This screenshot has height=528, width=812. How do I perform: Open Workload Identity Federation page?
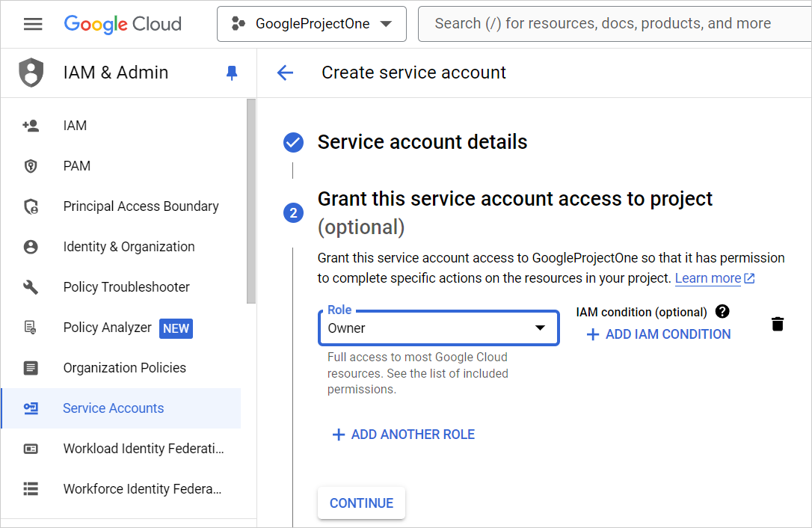tap(144, 449)
